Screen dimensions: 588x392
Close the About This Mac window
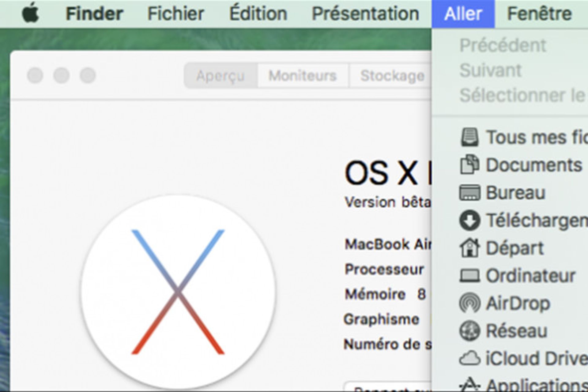pyautogui.click(x=35, y=75)
